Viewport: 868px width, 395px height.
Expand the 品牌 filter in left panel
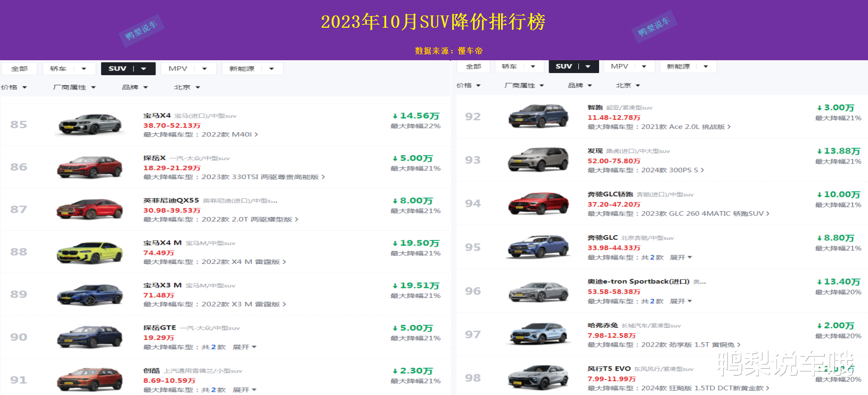click(135, 87)
